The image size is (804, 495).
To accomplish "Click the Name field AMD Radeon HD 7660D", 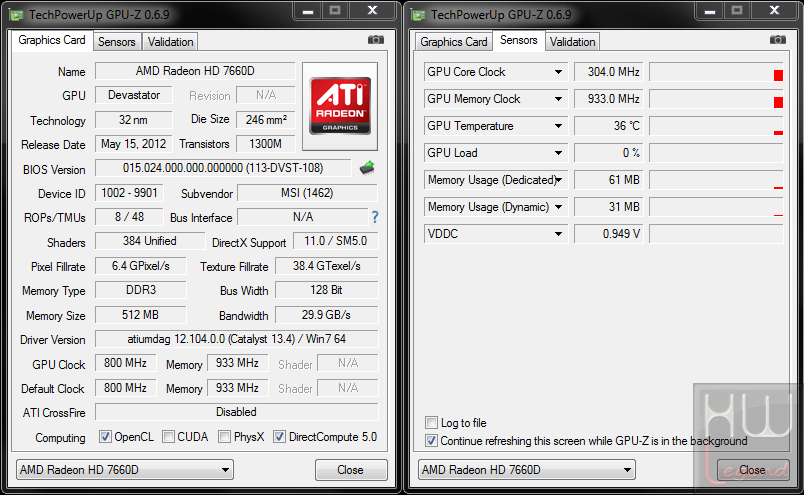I will pos(195,71).
